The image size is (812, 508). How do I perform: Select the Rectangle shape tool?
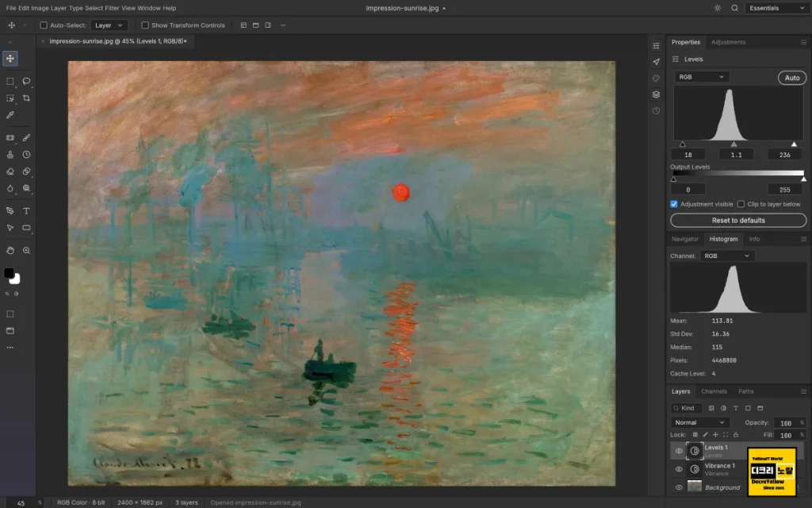pos(26,228)
